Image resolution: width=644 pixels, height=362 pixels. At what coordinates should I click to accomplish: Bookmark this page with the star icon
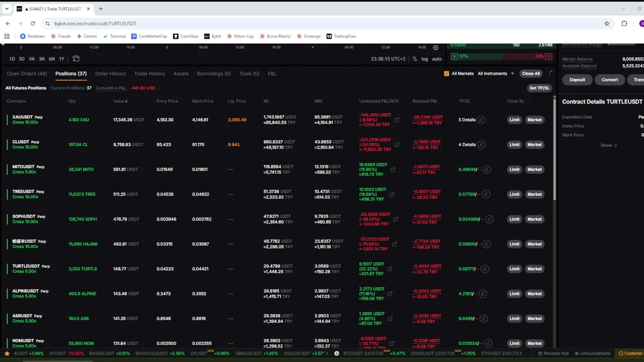tap(607, 24)
